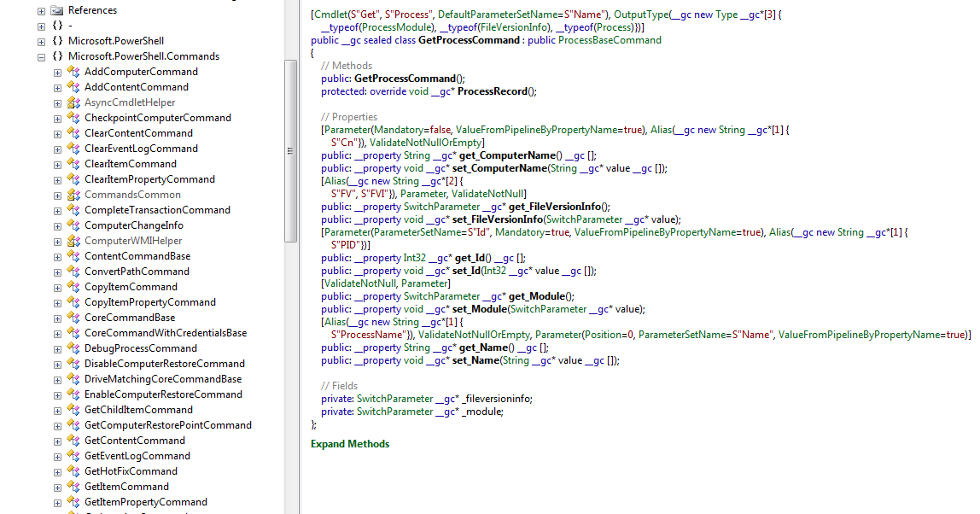Click the Expand Methods link
The width and height of the screenshot is (980, 514).
pos(350,444)
